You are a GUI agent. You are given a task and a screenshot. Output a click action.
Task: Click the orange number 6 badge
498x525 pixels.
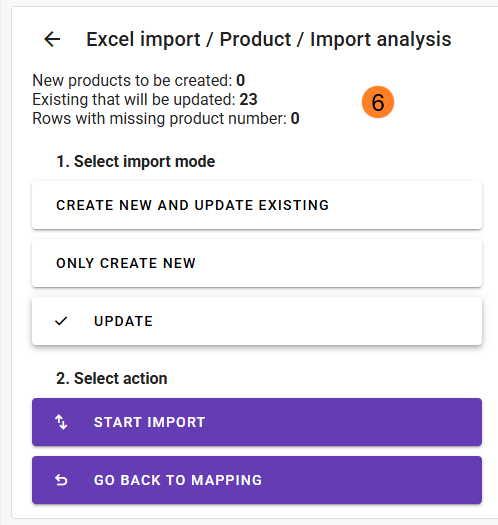[x=378, y=102]
